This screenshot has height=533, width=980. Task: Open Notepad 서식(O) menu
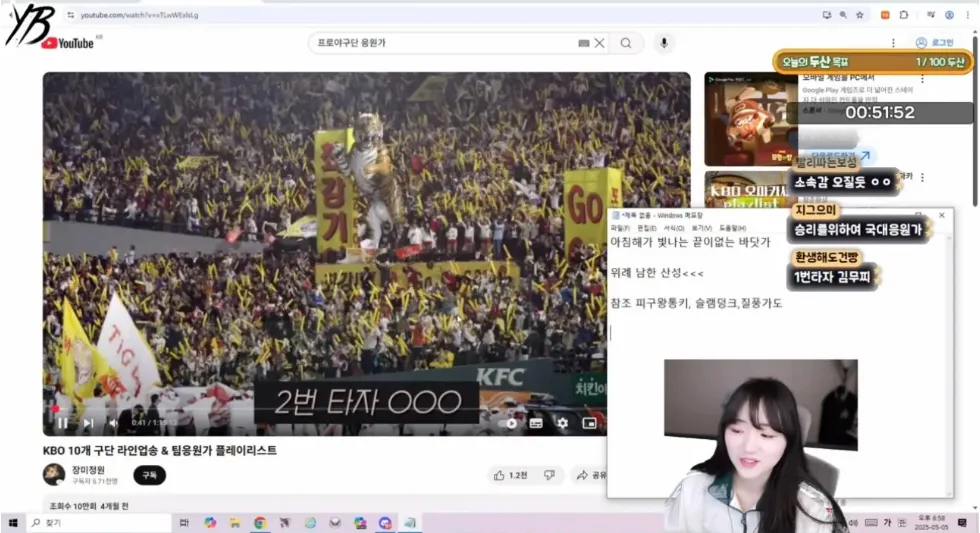tap(674, 228)
